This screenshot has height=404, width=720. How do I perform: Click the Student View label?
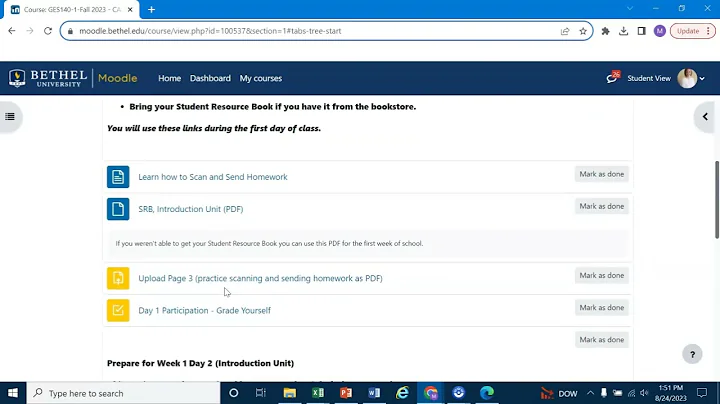point(649,78)
